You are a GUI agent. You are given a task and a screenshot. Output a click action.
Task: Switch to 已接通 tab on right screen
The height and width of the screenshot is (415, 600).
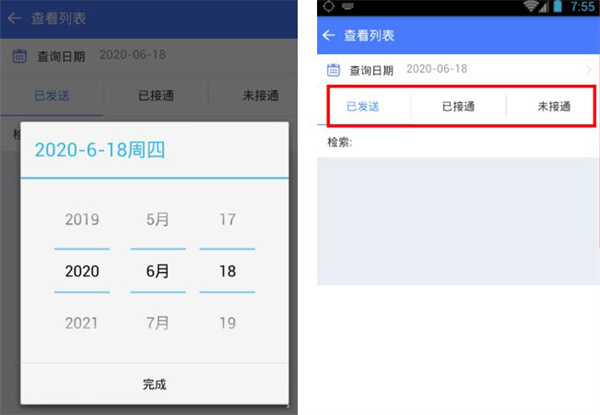tap(458, 106)
